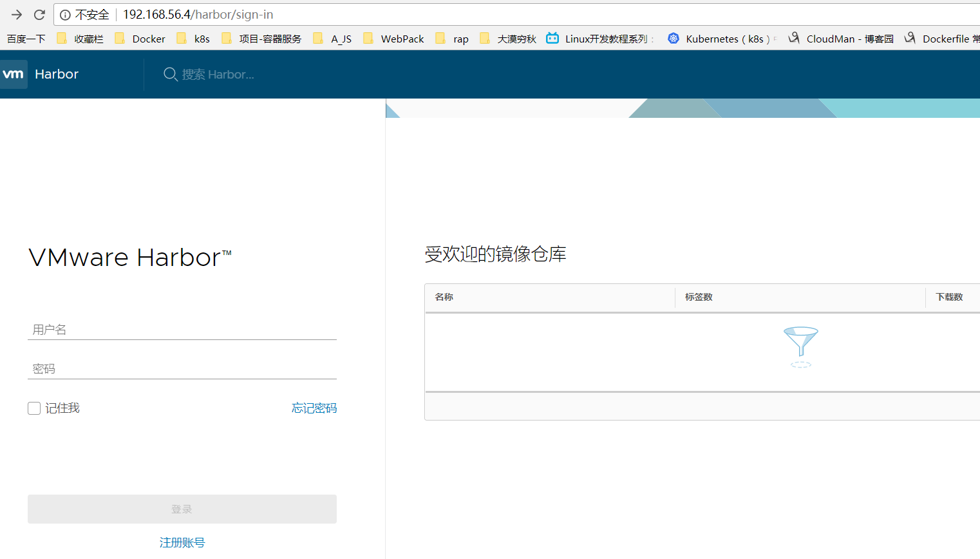Open the WebPack bookmark folder
Viewport: 980px width, 559px height.
pyautogui.click(x=393, y=39)
